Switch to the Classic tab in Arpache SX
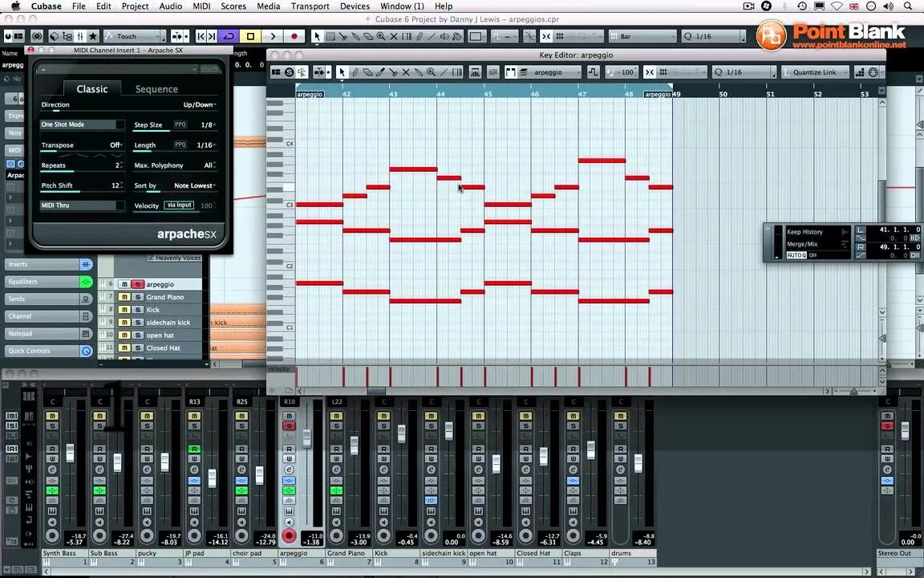The image size is (924, 578). pyautogui.click(x=92, y=89)
